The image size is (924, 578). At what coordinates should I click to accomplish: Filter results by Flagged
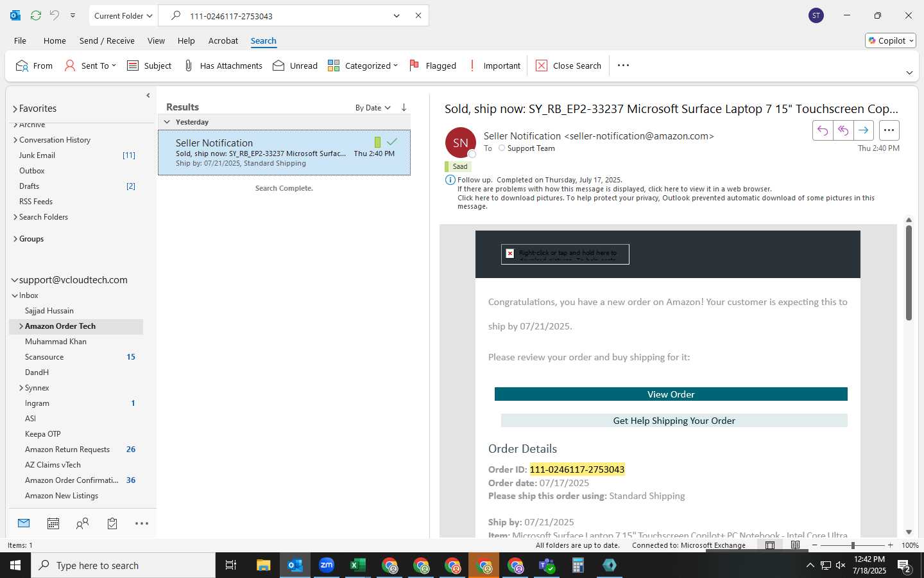432,66
